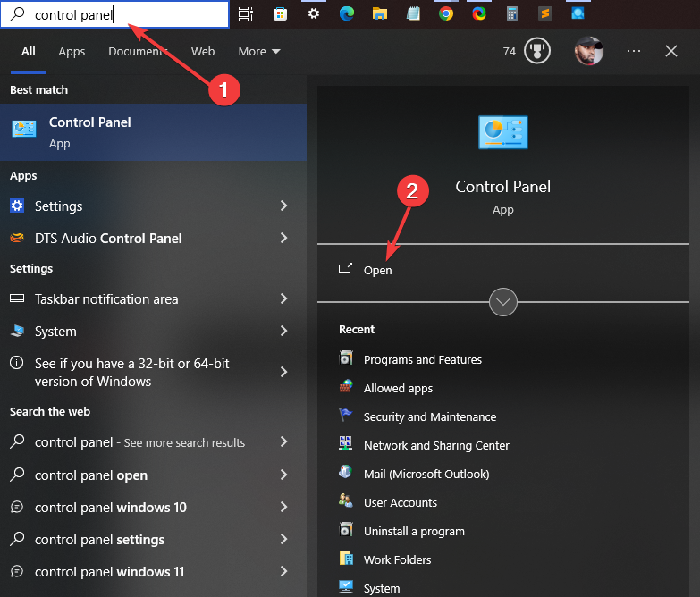Open File Explorer taskbar icon

379,13
